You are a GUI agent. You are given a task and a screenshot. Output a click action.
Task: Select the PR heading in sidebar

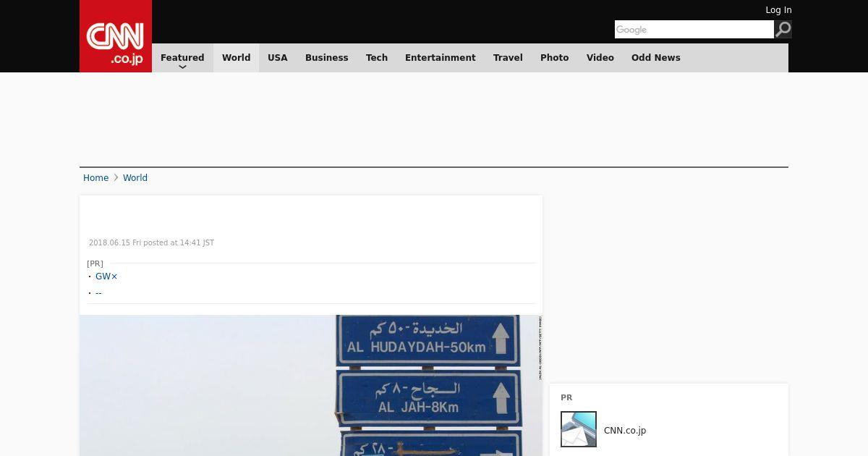pos(566,397)
